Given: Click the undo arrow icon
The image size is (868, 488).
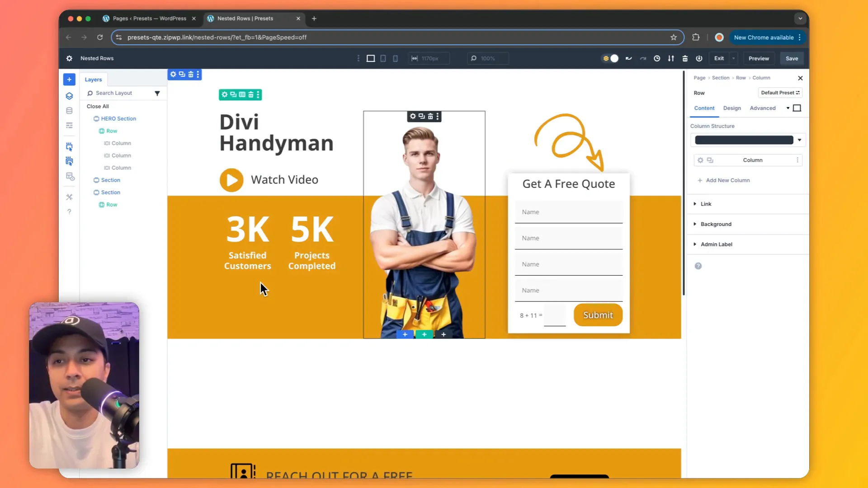Looking at the screenshot, I should (628, 58).
